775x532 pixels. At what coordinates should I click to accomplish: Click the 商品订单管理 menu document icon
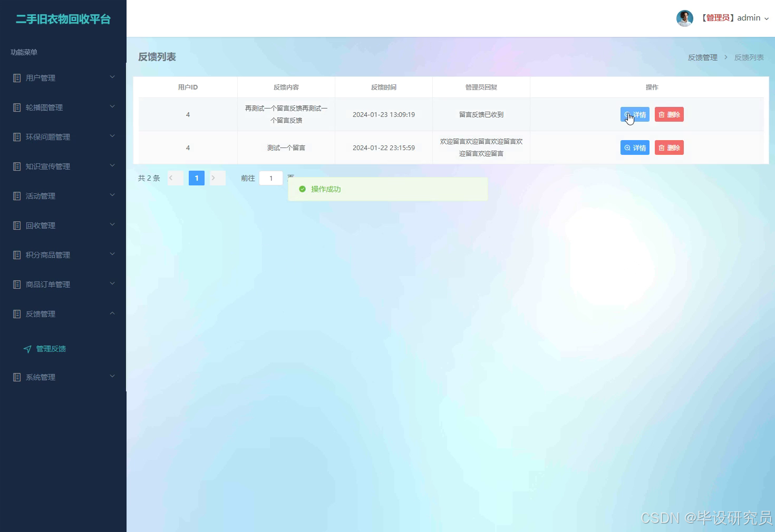pos(17,284)
